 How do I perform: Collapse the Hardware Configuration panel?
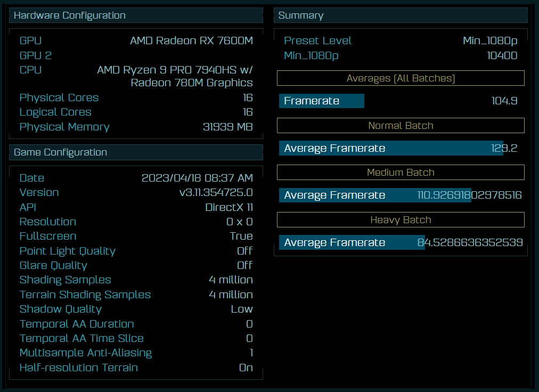[x=136, y=15]
